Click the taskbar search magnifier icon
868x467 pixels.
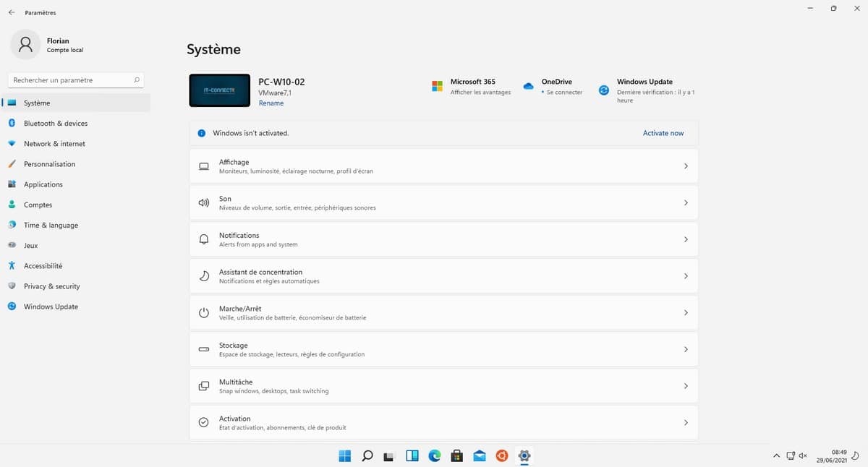point(367,455)
